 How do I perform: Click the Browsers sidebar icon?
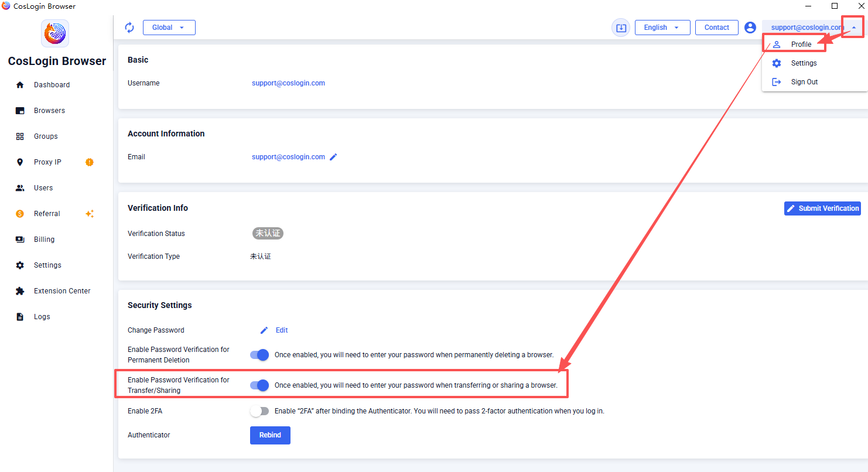click(20, 111)
